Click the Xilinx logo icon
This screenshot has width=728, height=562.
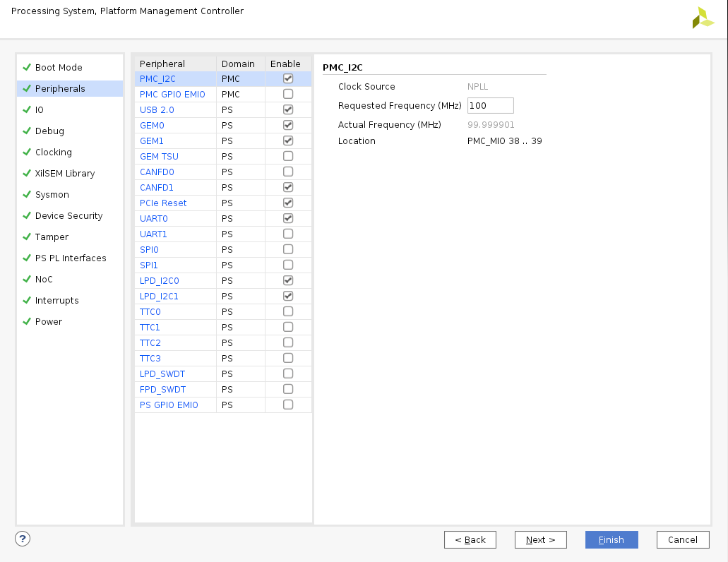(703, 18)
